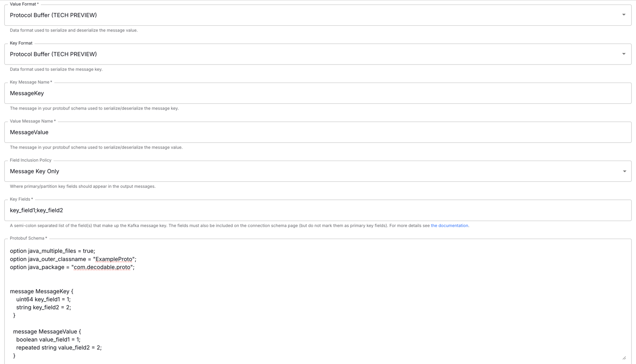The width and height of the screenshot is (636, 364).
Task: Click the 'repeated string value_field2 = 2;' line
Action: tap(59, 348)
